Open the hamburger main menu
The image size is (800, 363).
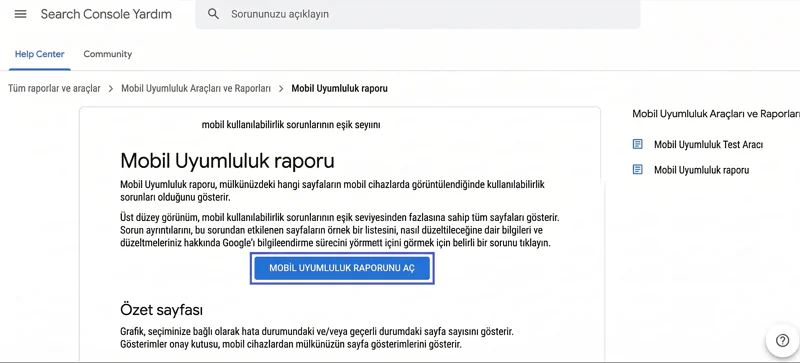[x=20, y=14]
